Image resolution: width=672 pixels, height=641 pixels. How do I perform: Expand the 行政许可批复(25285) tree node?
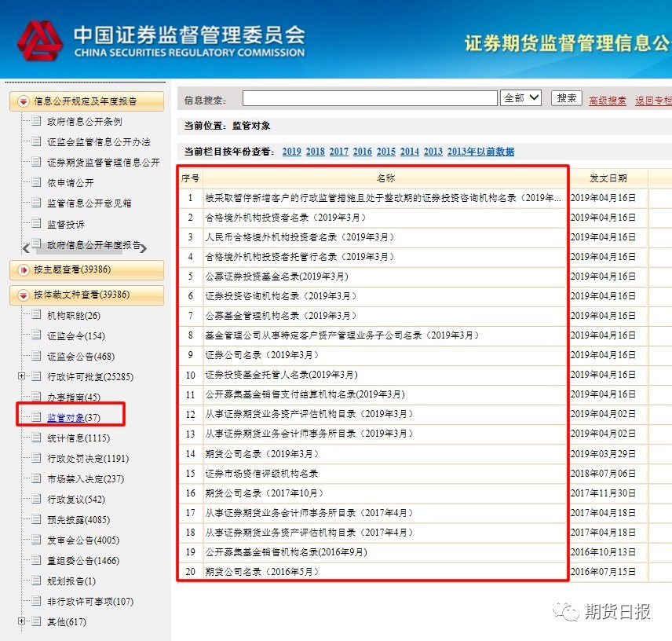[21, 377]
